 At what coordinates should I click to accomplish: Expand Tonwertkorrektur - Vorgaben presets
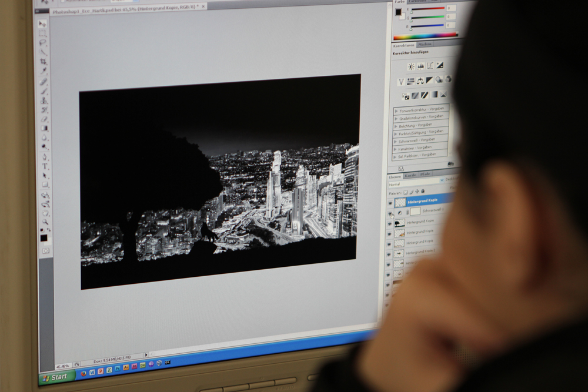coord(396,111)
